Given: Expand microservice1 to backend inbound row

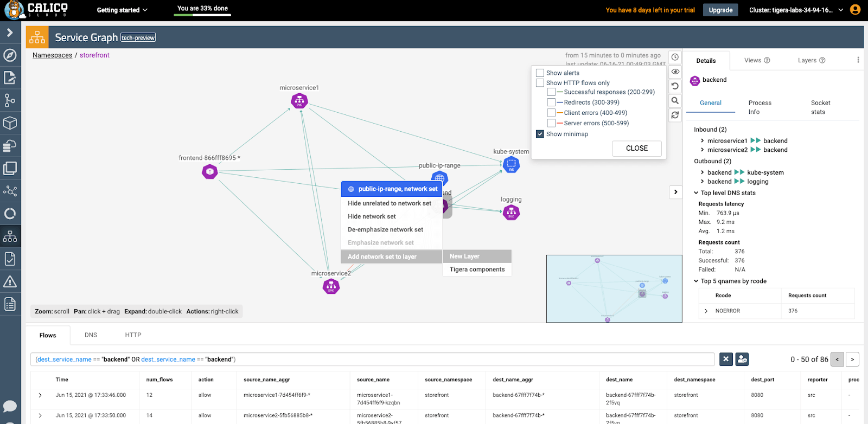Looking at the screenshot, I should tap(702, 140).
